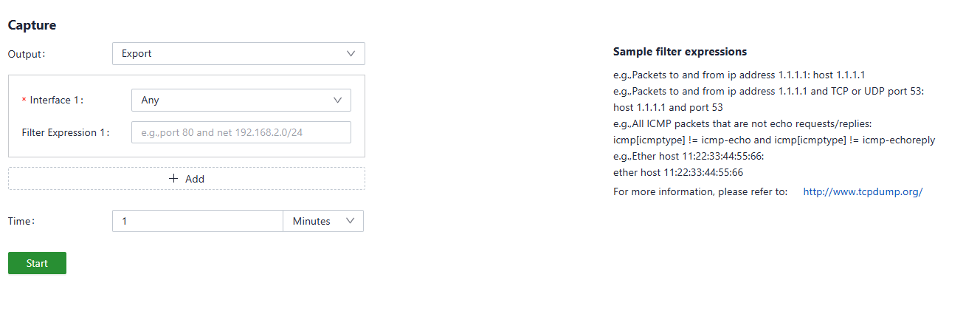Click the Output label text
The width and height of the screenshot is (980, 320).
[26, 54]
